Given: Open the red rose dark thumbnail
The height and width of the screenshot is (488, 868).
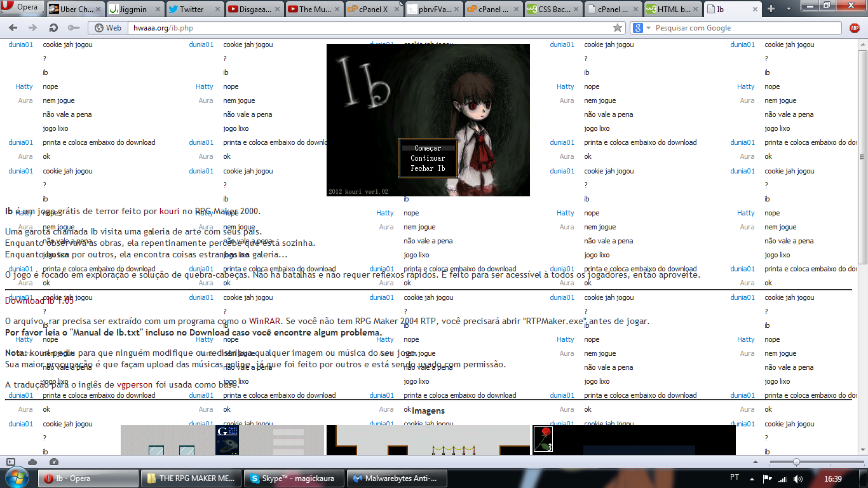Looking at the screenshot, I should coord(634,440).
